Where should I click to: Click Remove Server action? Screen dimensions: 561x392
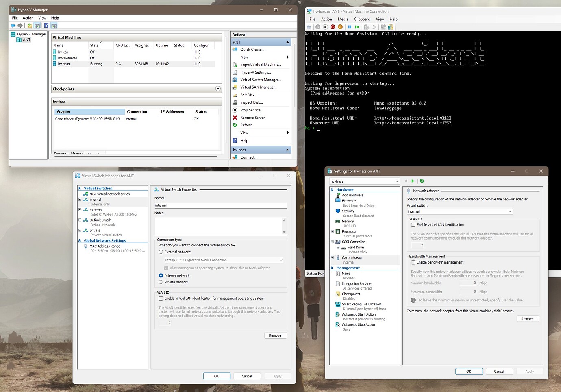coord(252,117)
